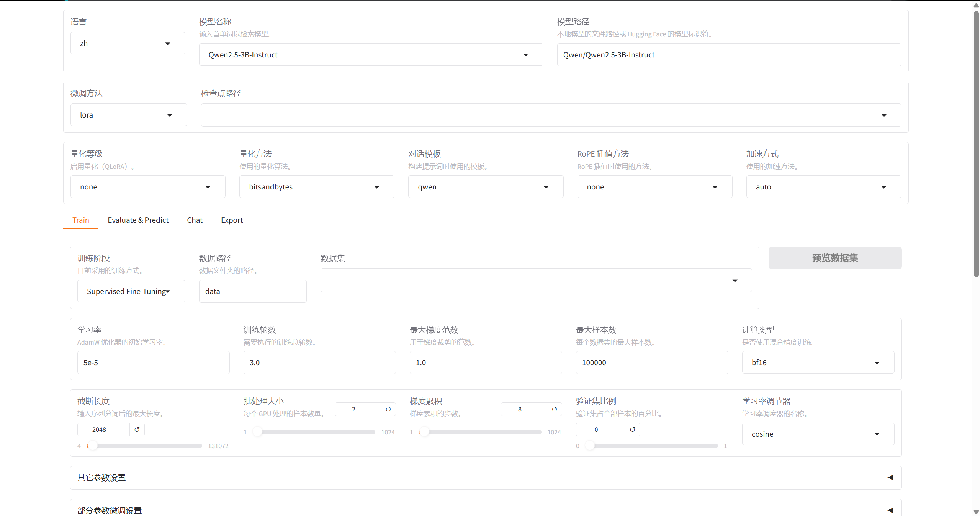Image resolution: width=980 pixels, height=516 pixels.
Task: Click the page vertical scrollbar thumb
Action: pyautogui.click(x=976, y=144)
